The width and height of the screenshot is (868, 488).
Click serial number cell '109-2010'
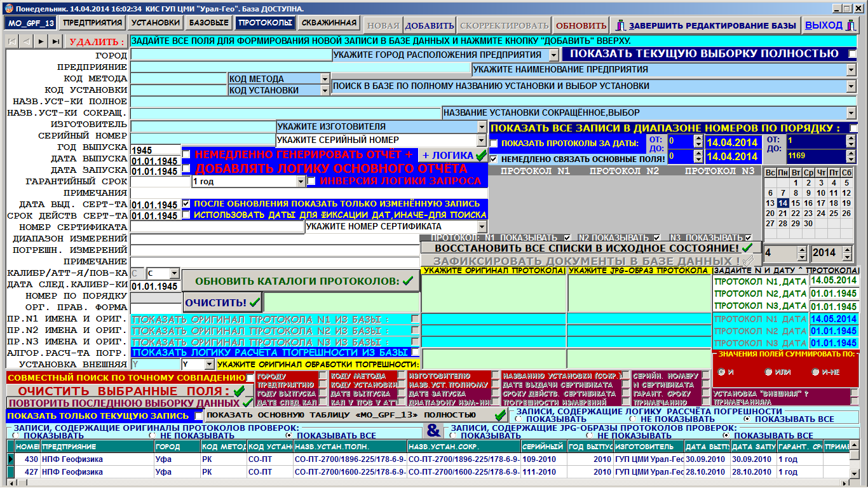544,459
